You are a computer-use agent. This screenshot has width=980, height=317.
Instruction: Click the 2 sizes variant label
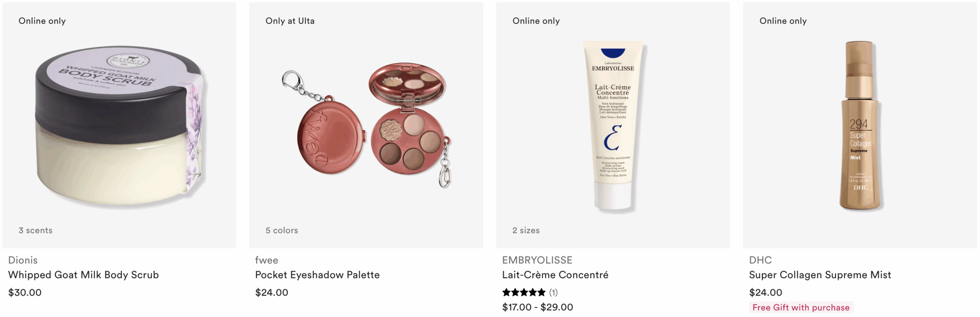[x=526, y=230]
